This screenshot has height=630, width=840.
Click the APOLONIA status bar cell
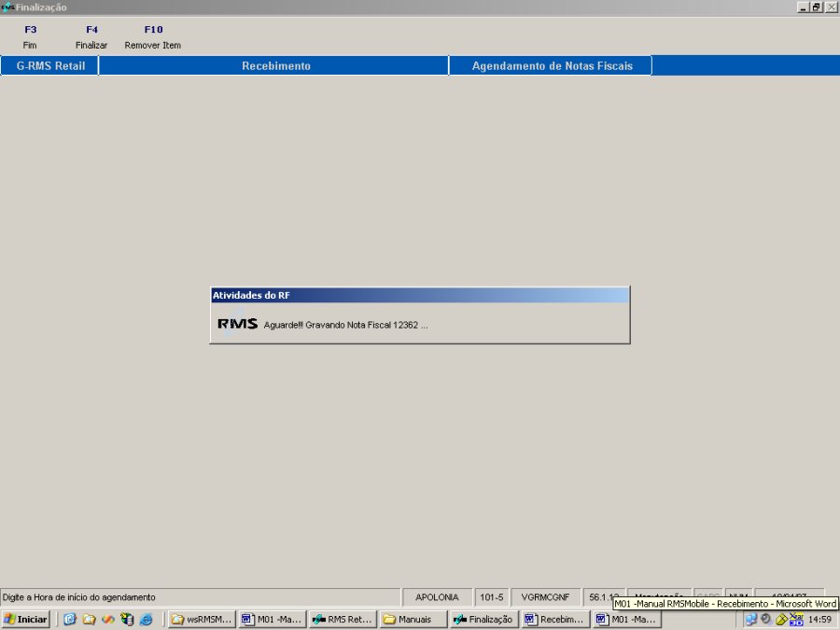coord(437,596)
